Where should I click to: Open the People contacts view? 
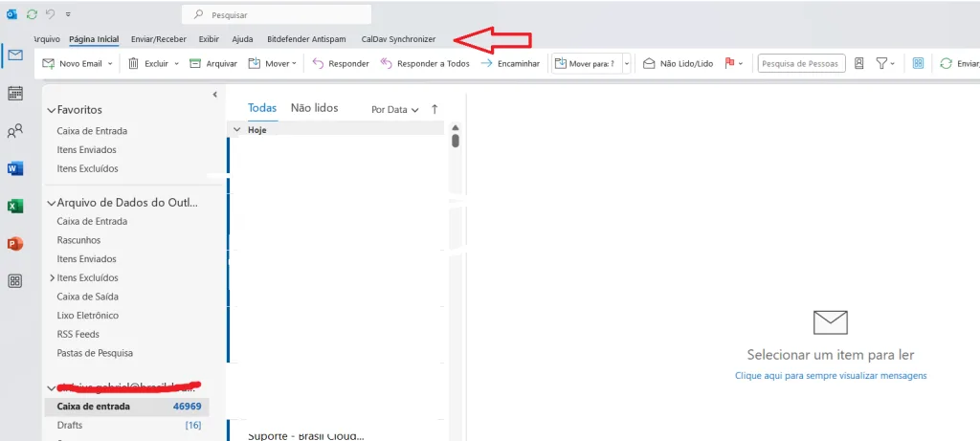point(15,131)
